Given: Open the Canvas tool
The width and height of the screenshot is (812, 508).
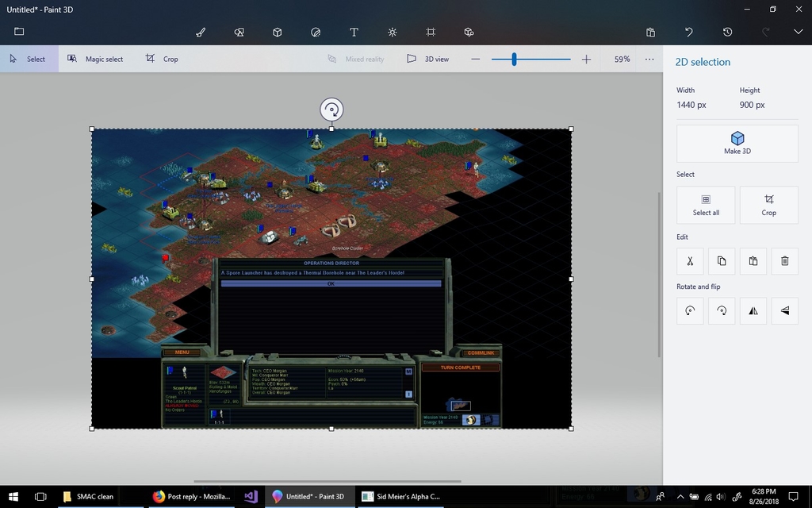Looking at the screenshot, I should pos(431,32).
